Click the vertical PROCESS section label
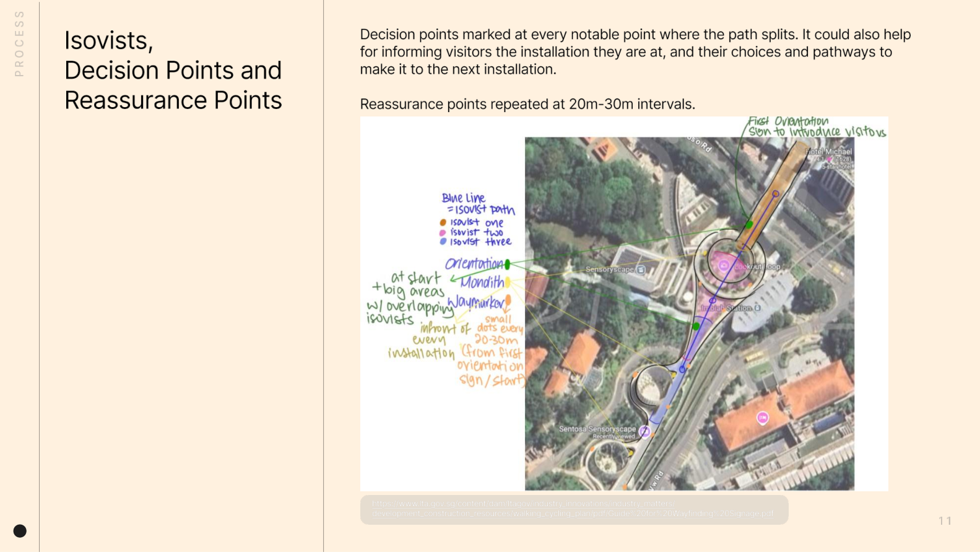 (x=19, y=43)
